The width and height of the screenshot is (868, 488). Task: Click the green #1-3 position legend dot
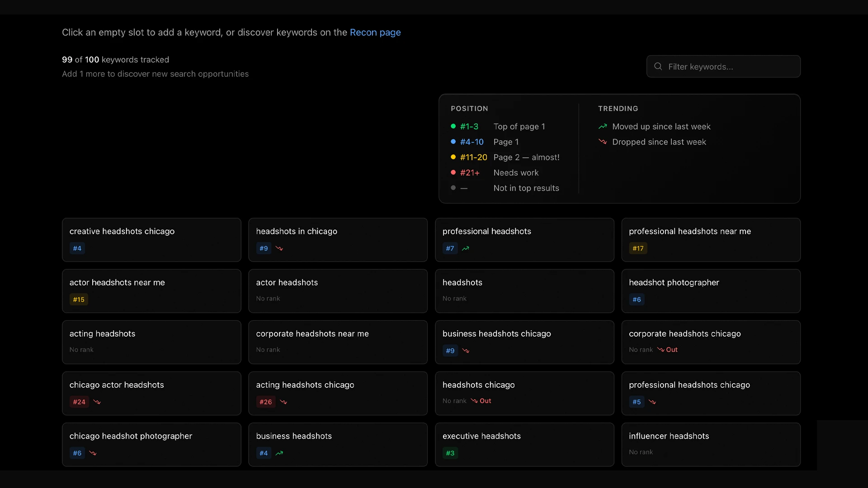453,127
